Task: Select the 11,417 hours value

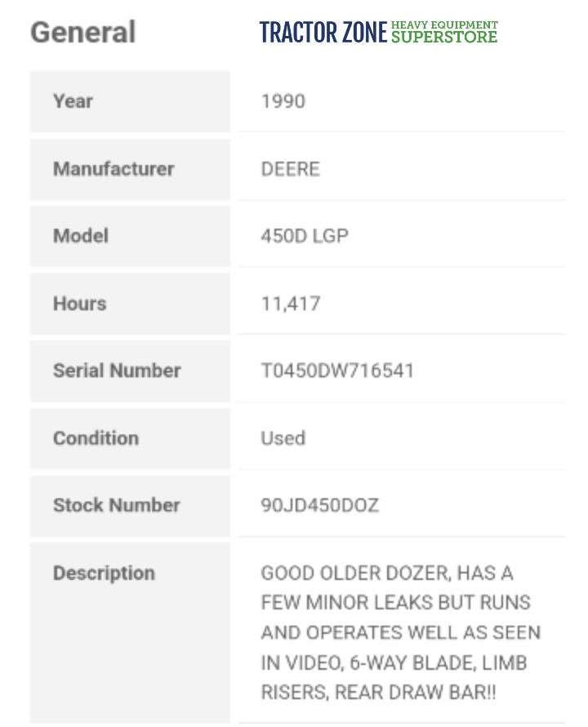Action: click(x=290, y=304)
